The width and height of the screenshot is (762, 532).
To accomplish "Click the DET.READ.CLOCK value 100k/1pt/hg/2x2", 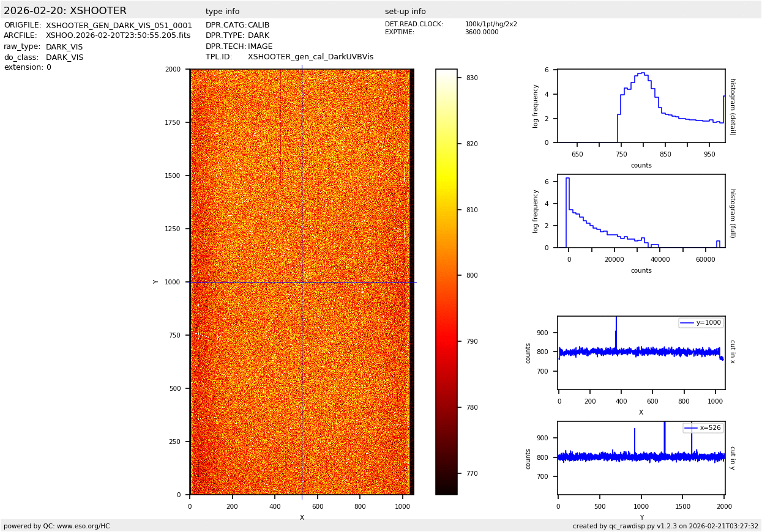I will [491, 24].
